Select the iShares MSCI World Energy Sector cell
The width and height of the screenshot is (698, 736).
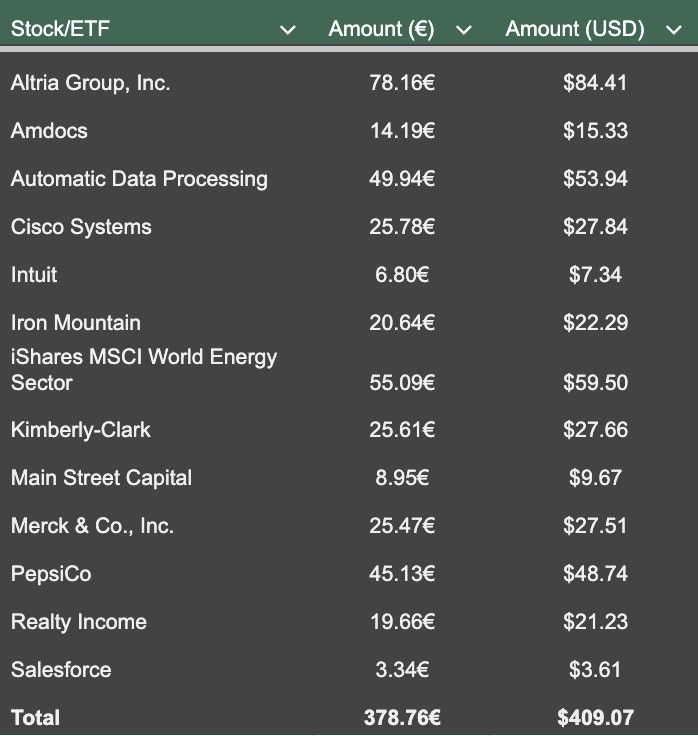click(x=144, y=369)
